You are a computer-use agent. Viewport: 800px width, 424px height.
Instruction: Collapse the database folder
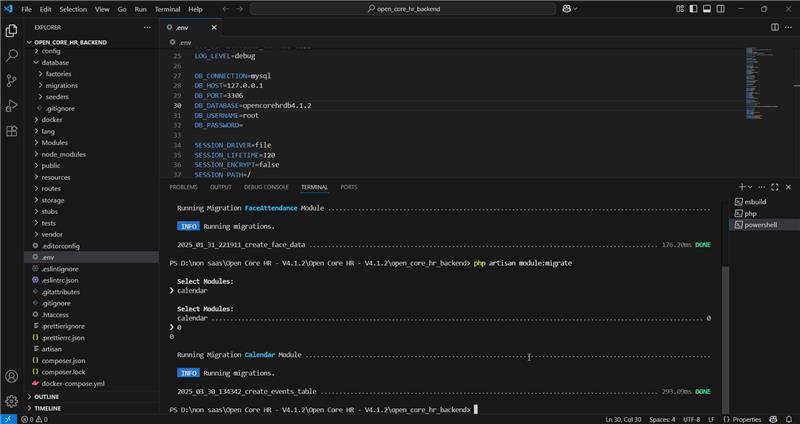coord(92,63)
